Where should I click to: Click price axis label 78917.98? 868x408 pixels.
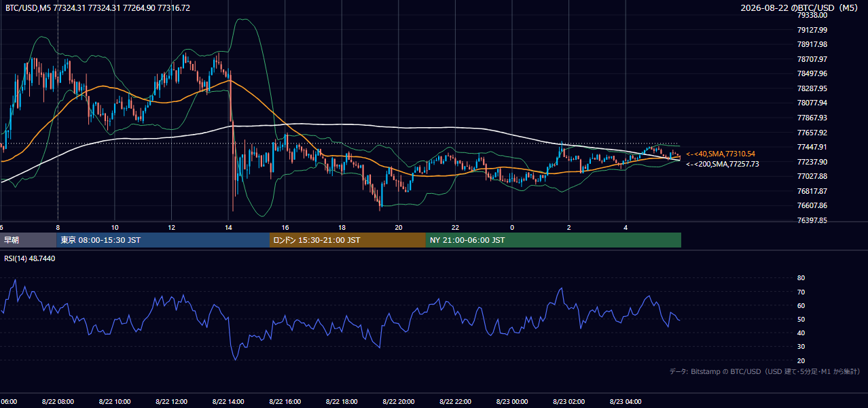(x=812, y=44)
